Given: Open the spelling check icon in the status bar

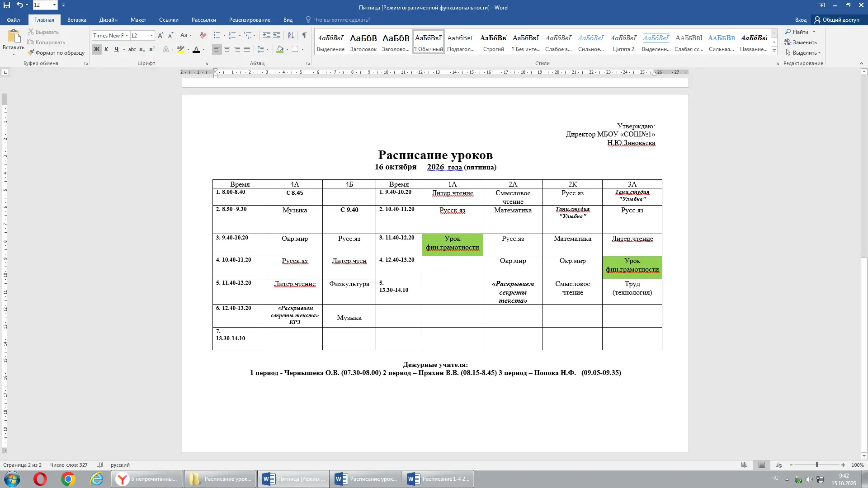Looking at the screenshot, I should click(x=100, y=465).
